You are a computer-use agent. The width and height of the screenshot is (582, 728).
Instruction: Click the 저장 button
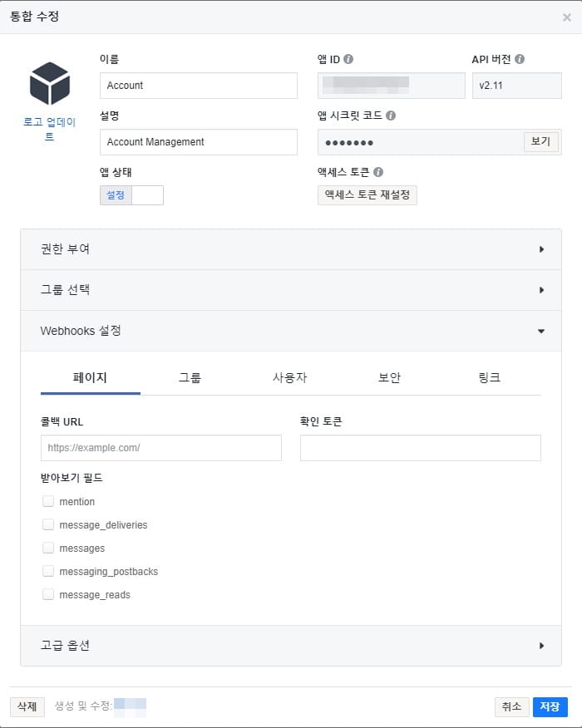pyautogui.click(x=550, y=706)
